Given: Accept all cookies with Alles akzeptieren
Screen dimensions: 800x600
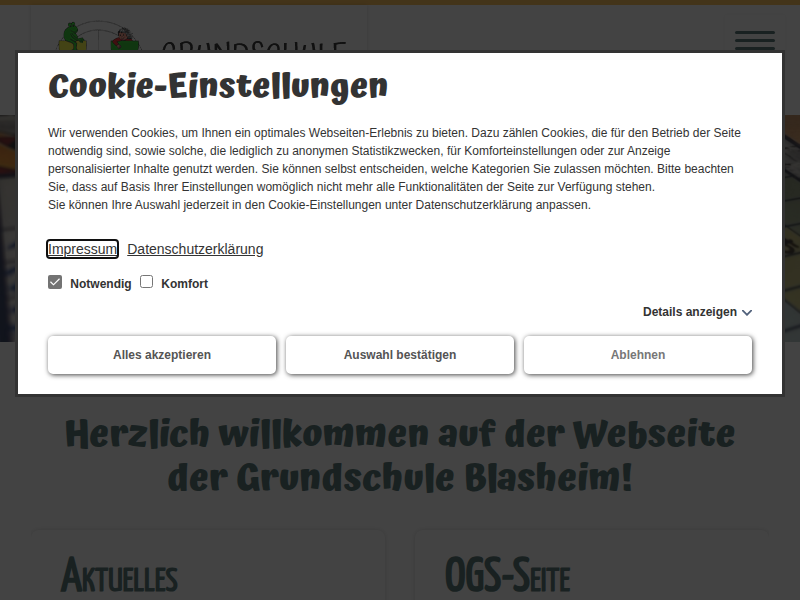Looking at the screenshot, I should click(161, 355).
